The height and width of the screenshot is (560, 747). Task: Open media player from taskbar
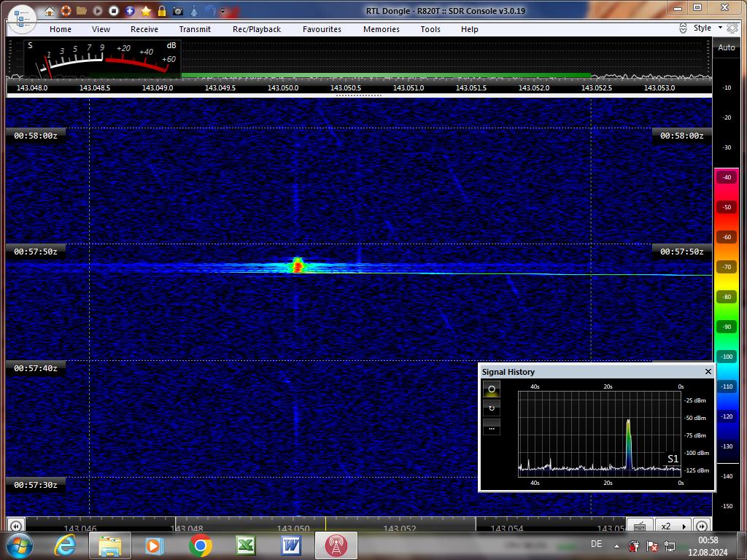(155, 545)
